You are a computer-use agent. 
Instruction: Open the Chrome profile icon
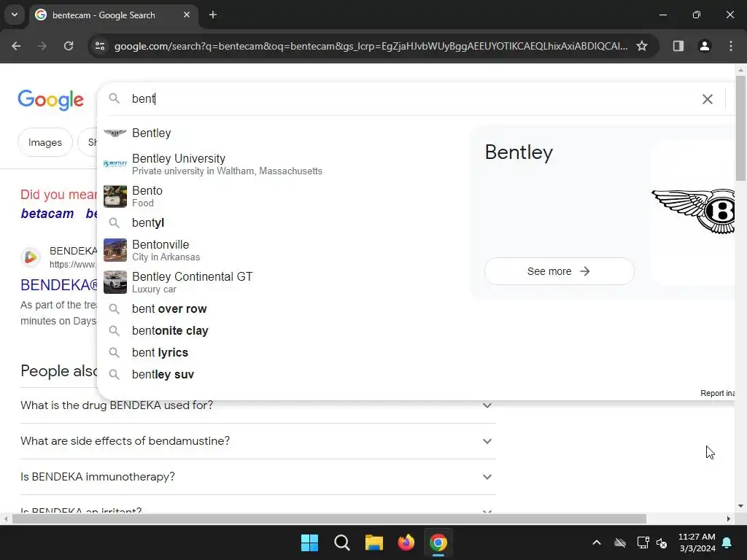pyautogui.click(x=704, y=46)
